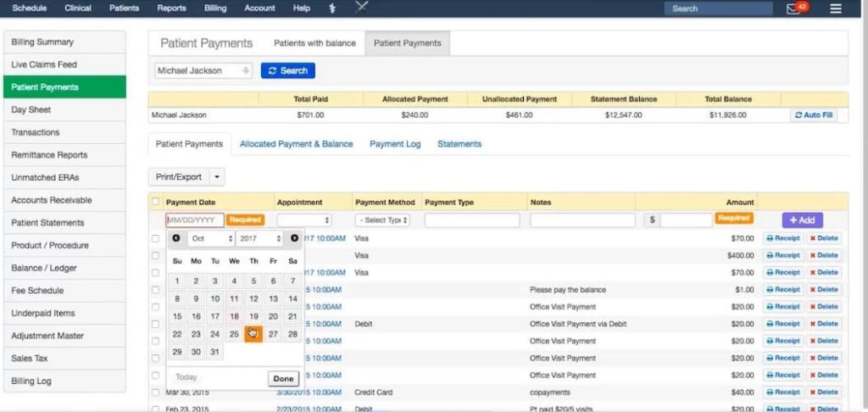
Task: Expand the Print/Export dropdown arrow
Action: coord(218,177)
